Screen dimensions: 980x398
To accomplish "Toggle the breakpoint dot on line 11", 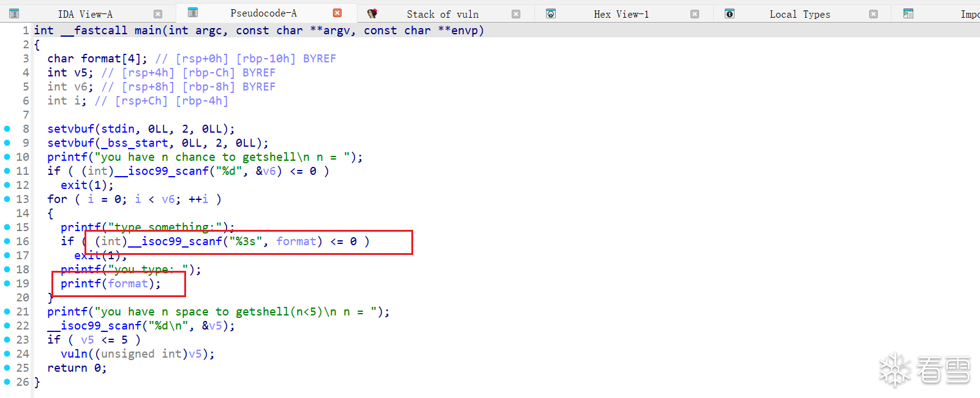I will 7,171.
